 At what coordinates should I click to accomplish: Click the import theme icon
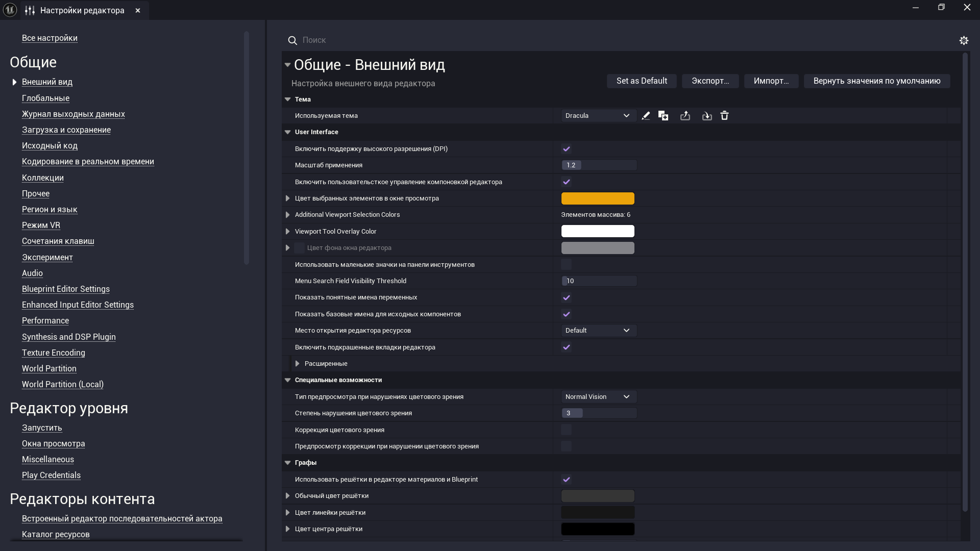(707, 116)
